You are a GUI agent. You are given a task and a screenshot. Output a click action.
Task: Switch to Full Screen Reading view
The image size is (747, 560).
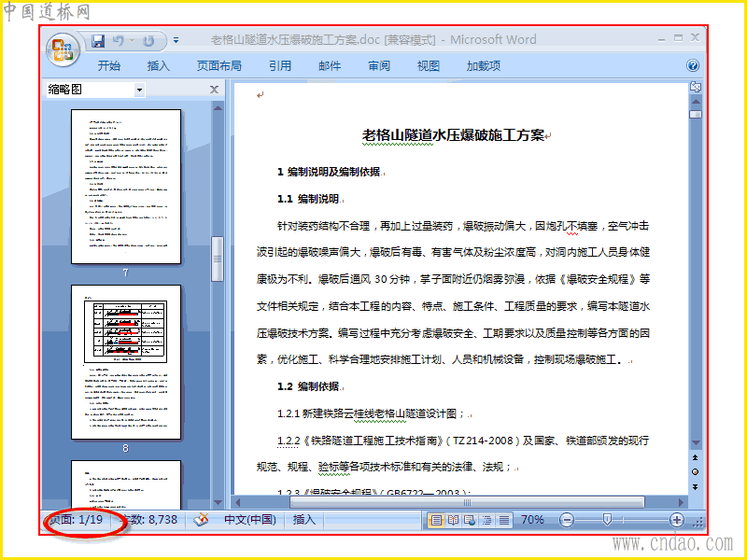[x=453, y=520]
